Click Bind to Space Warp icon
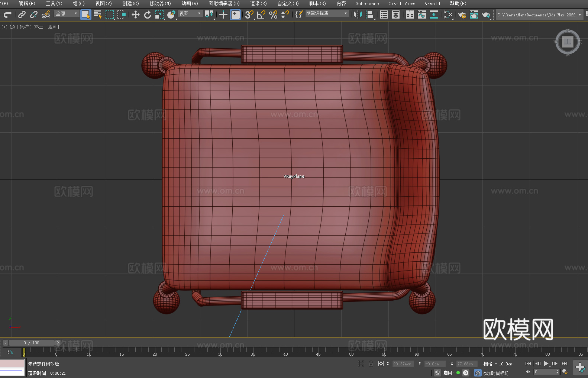The image size is (588, 378). (x=46, y=14)
